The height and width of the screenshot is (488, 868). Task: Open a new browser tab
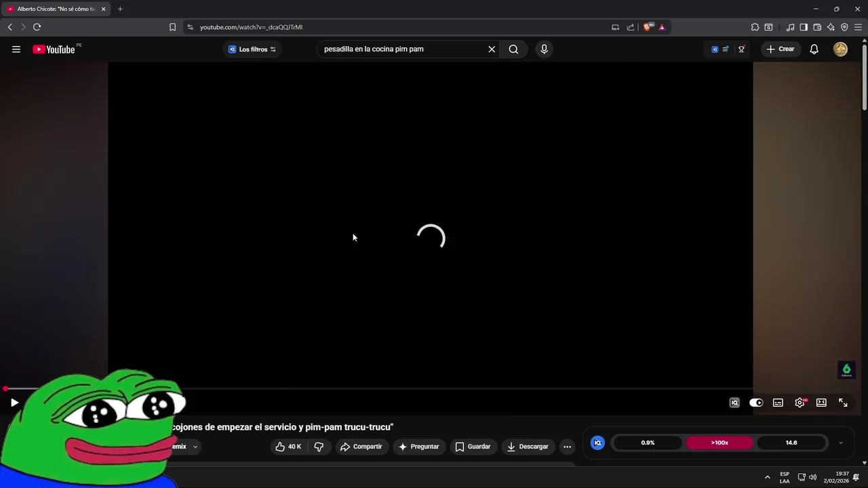tap(120, 9)
